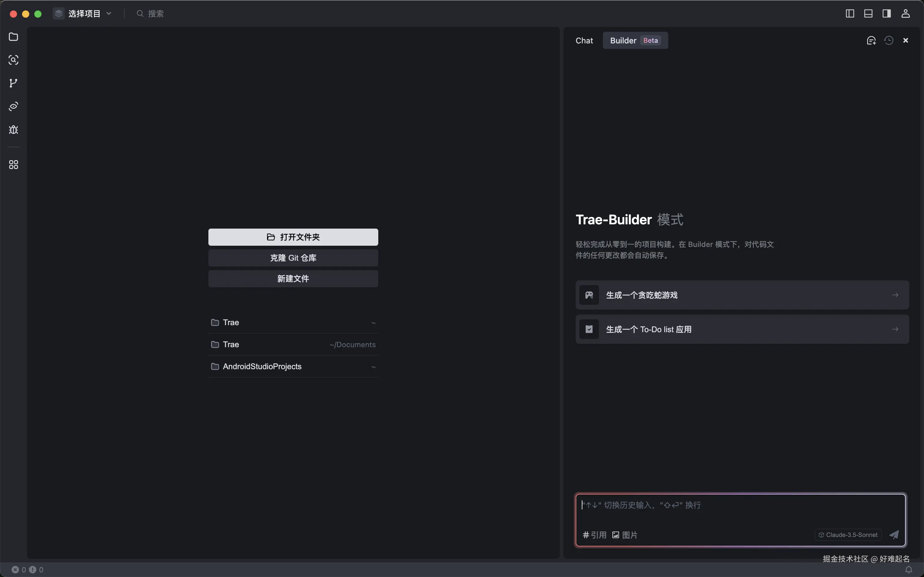
Task: Open the source control branch icon
Action: [13, 83]
